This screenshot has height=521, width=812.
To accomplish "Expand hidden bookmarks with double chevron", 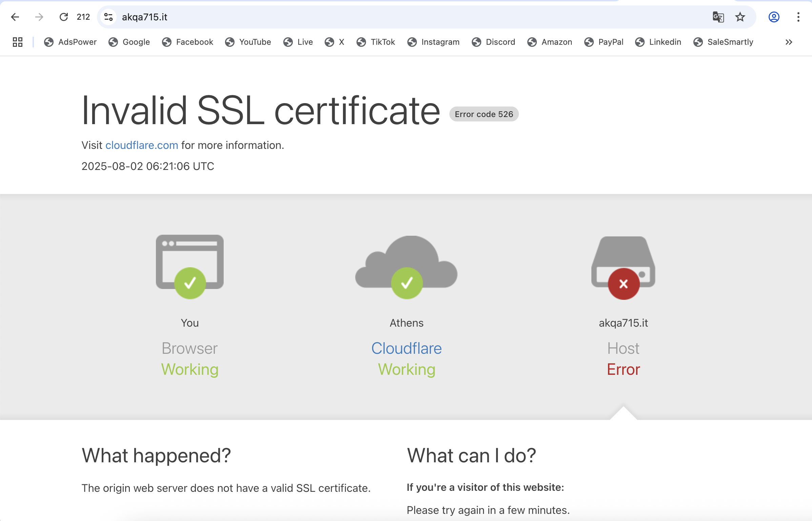I will click(x=789, y=42).
